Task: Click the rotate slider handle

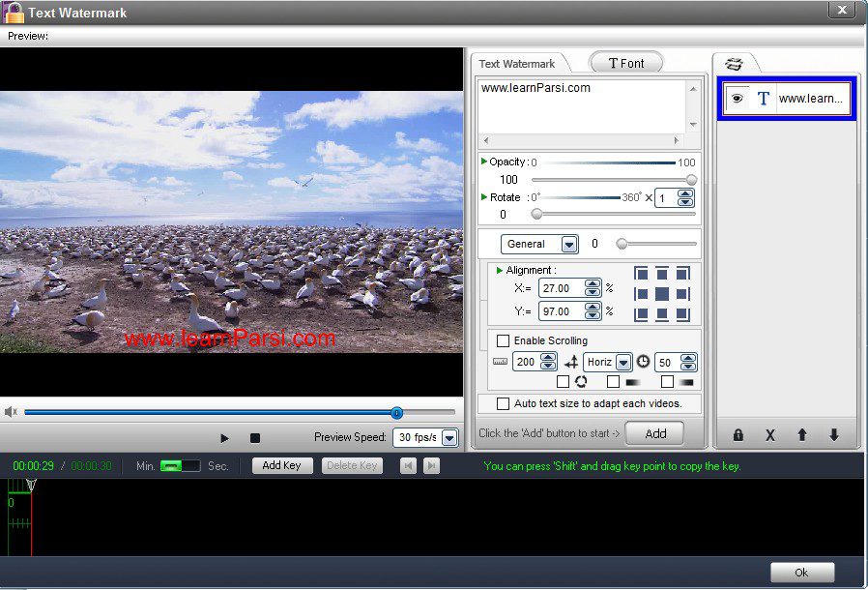Action: point(536,214)
